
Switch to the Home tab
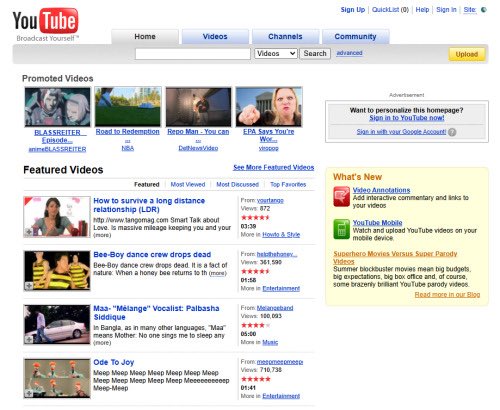pyautogui.click(x=145, y=37)
